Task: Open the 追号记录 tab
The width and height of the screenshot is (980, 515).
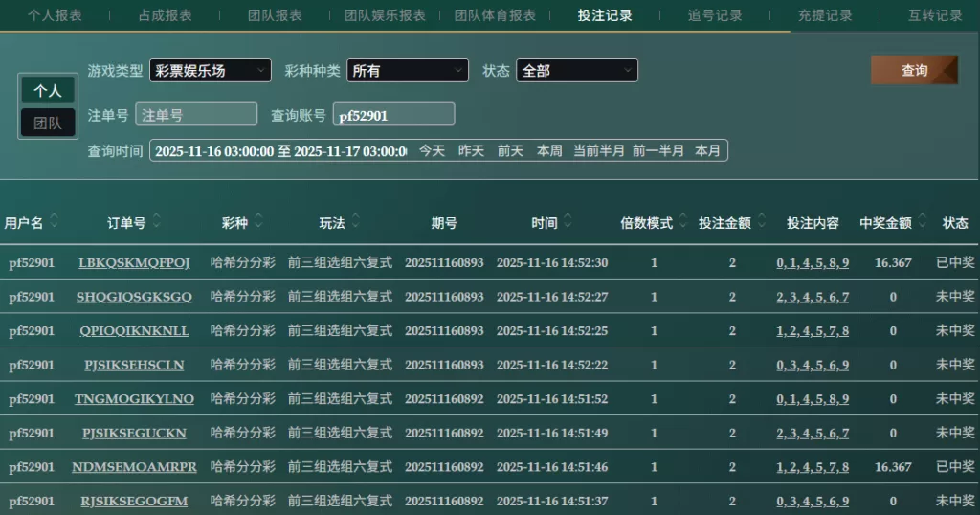Action: [x=715, y=15]
